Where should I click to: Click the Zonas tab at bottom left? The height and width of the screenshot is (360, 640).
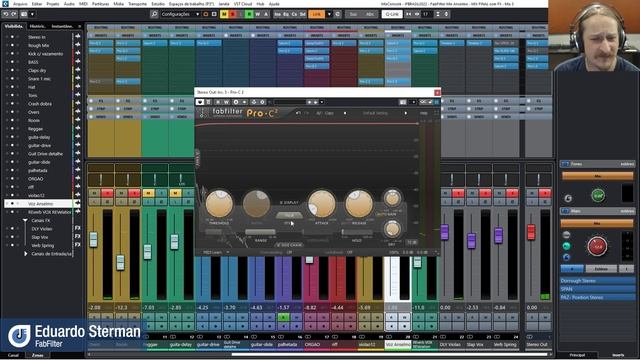[x=38, y=355]
